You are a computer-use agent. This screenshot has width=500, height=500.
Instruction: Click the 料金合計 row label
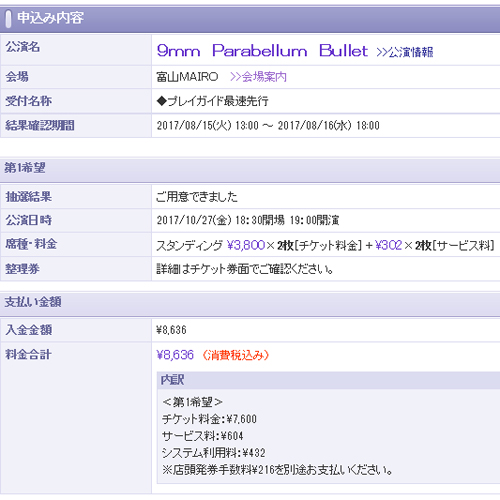click(x=28, y=354)
